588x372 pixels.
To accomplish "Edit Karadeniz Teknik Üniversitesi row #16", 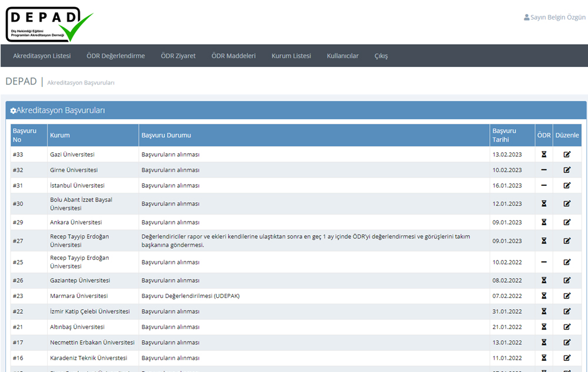I will (x=567, y=358).
